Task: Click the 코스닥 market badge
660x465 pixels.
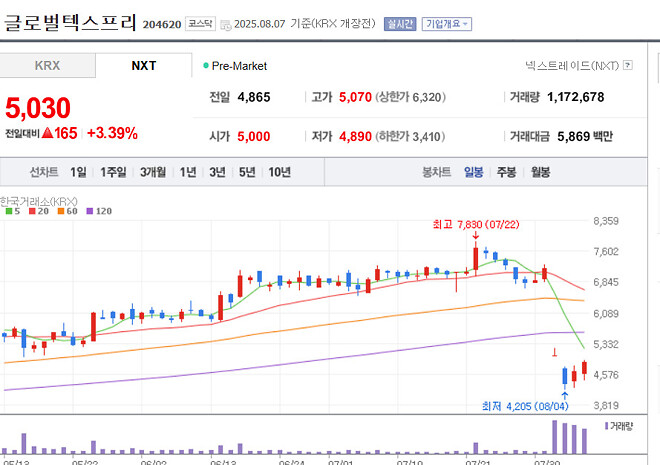Action: pos(200,24)
